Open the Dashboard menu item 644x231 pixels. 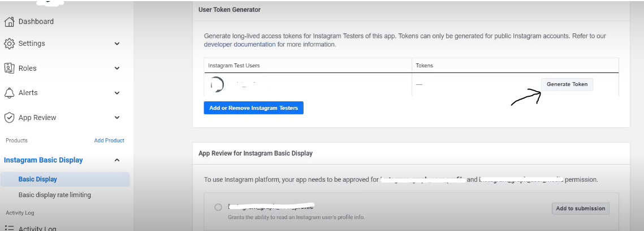36,22
